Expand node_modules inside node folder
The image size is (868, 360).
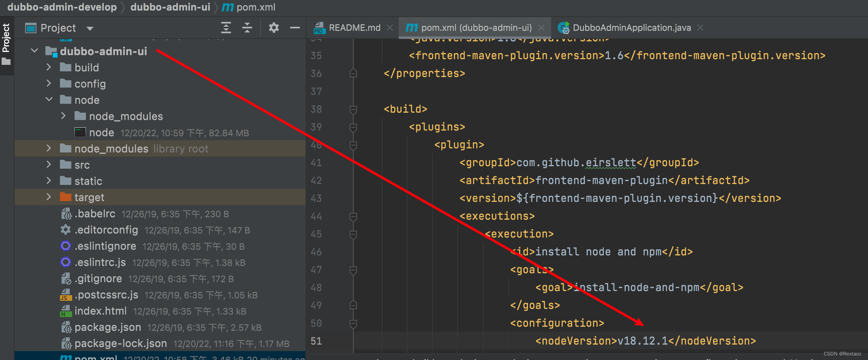[63, 116]
